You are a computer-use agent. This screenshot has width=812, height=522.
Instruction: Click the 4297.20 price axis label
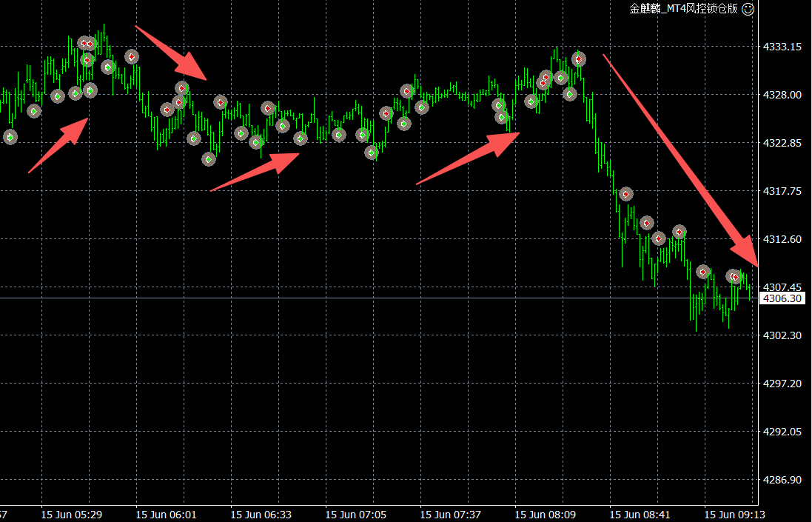[x=782, y=384]
